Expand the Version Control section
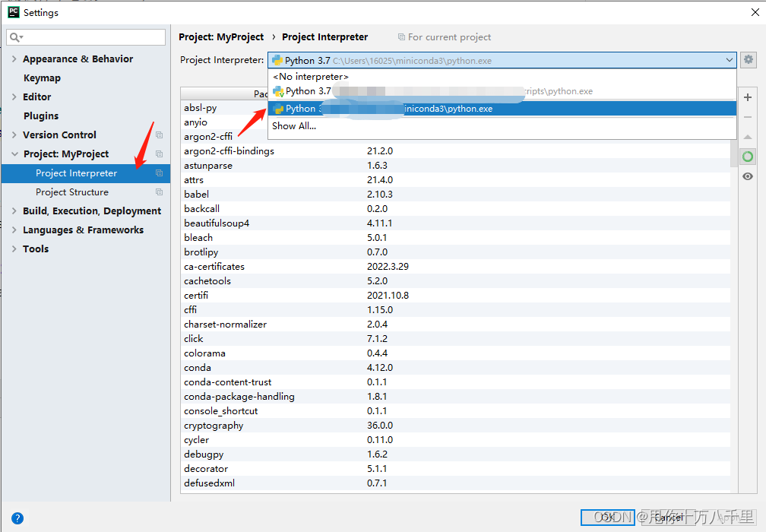Image resolution: width=766 pixels, height=532 pixels. pos(14,135)
